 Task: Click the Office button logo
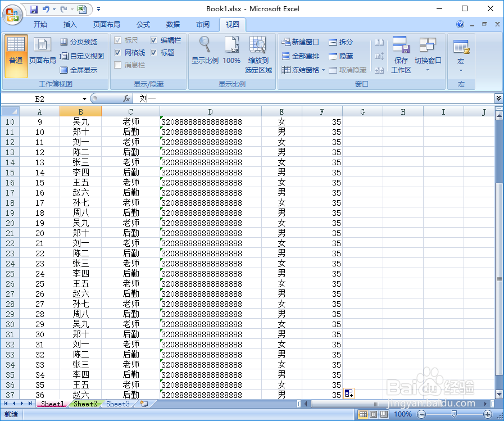pos(12,15)
